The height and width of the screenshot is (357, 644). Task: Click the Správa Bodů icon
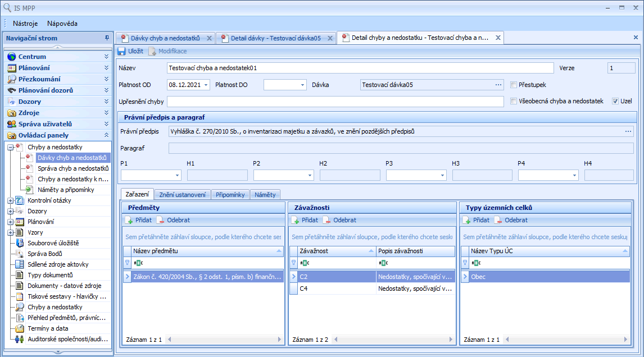pos(20,254)
